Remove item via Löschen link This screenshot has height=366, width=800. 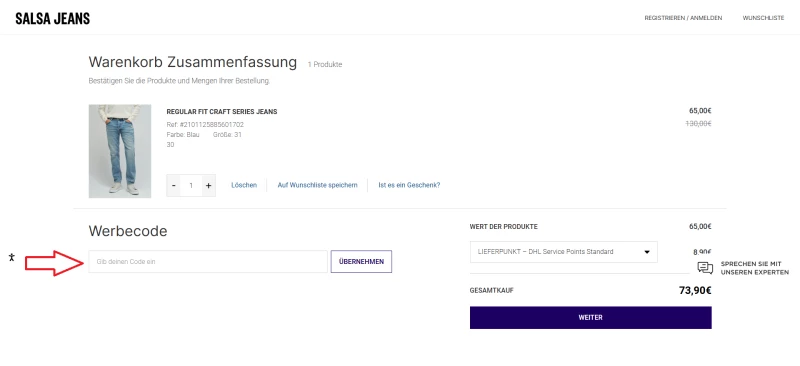[x=244, y=185]
